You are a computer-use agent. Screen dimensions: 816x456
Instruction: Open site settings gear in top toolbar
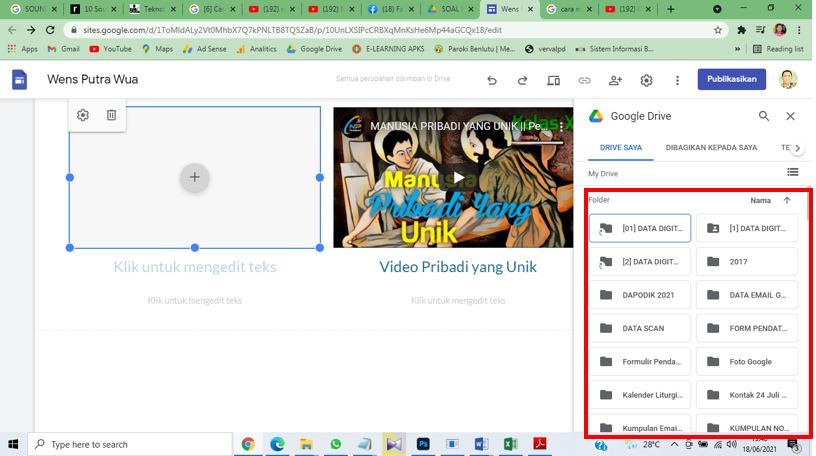646,81
